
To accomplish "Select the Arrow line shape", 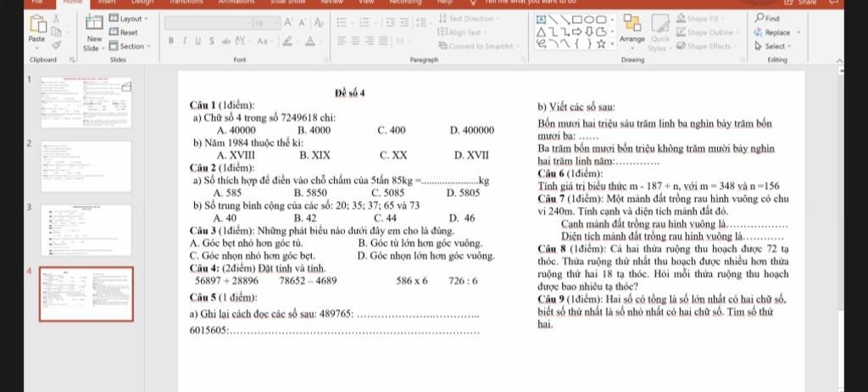I will click(565, 20).
